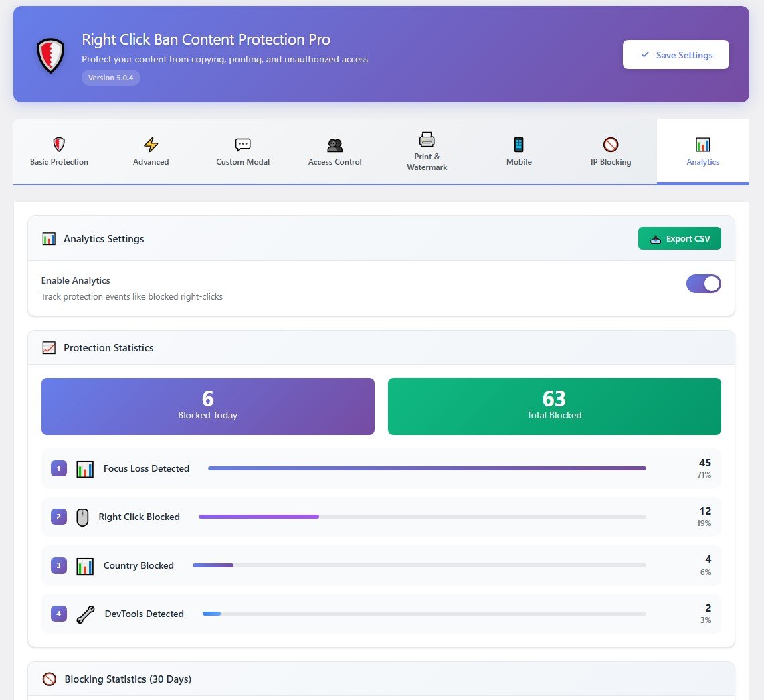The width and height of the screenshot is (764, 700).
Task: Disable the Enable Analytics toggle
Action: point(704,284)
